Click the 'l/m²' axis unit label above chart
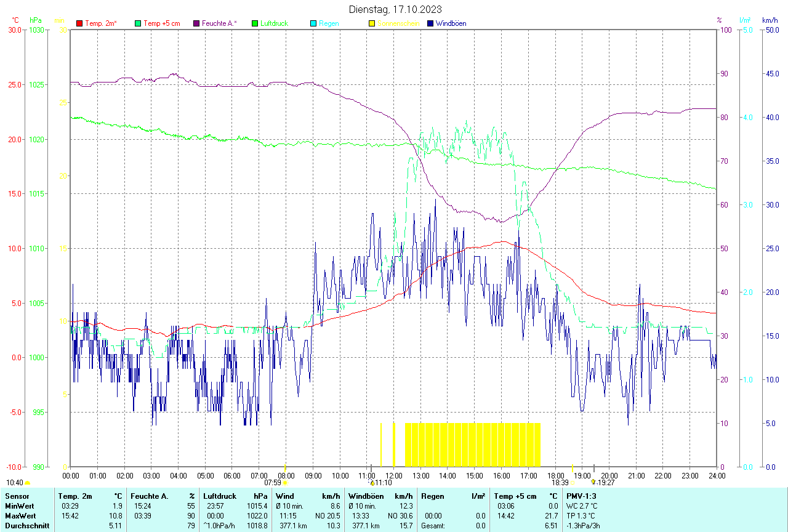This screenshot has height=532, width=788. coord(745,20)
